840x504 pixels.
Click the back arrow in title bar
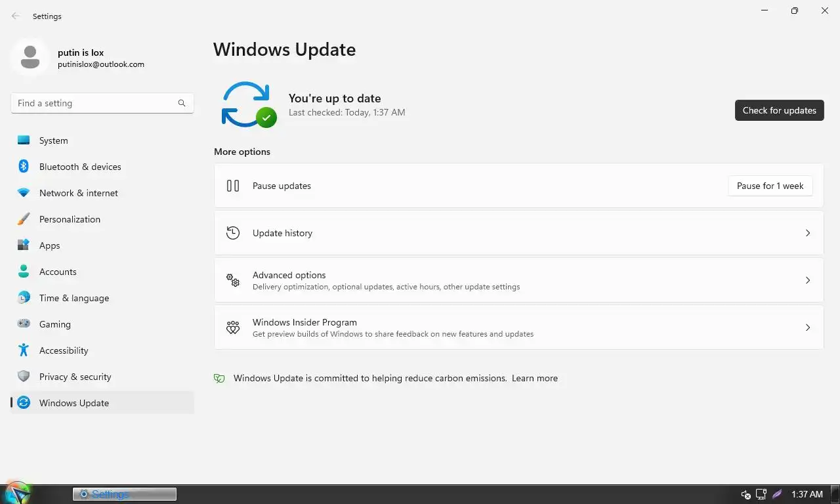point(16,16)
